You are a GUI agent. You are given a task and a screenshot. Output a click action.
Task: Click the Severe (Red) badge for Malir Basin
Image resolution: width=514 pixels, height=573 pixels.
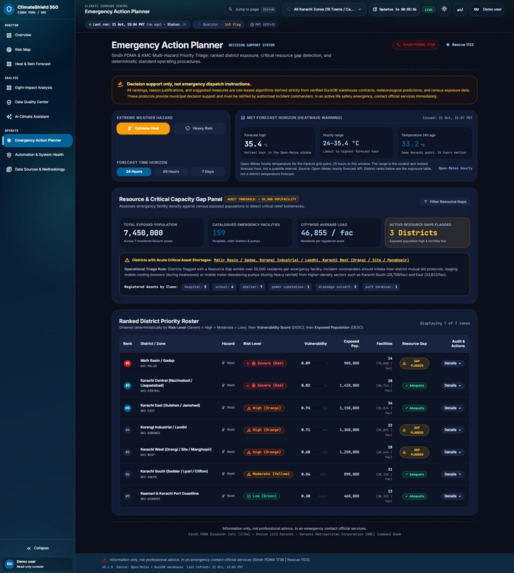[x=265, y=363]
